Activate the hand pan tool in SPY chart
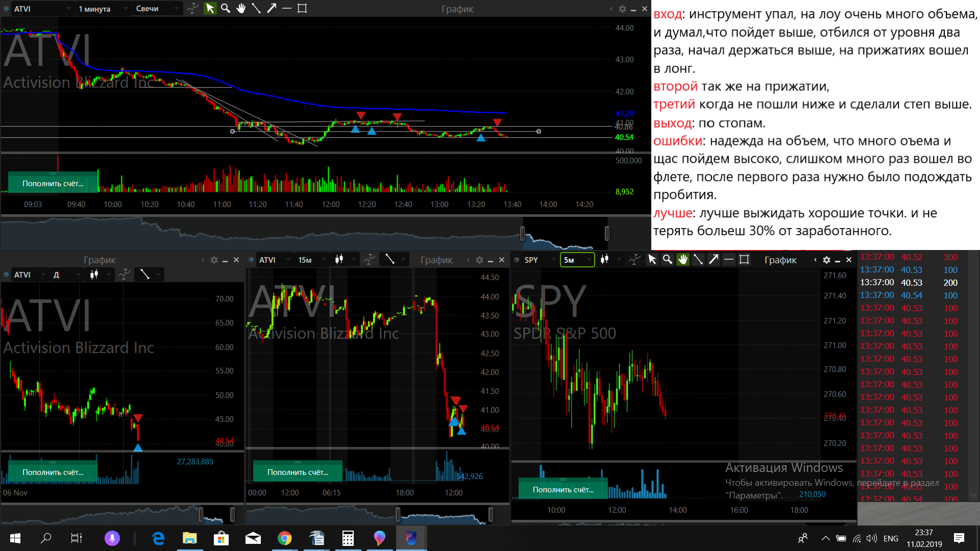The width and height of the screenshot is (980, 551). (683, 259)
